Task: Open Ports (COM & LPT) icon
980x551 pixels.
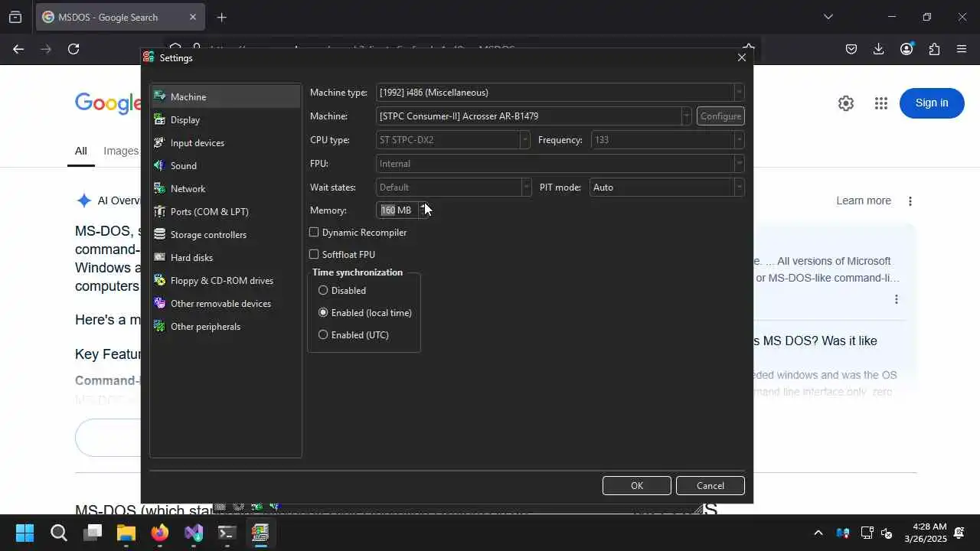Action: click(x=159, y=211)
